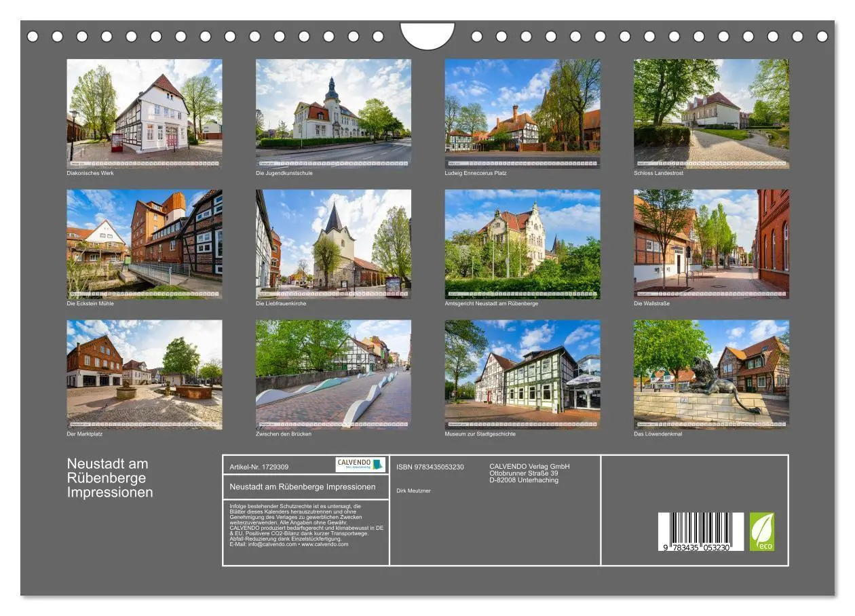Screen dimensions: 855x616
Task: Click 'D-82008 Unterhaching'
Action: (x=524, y=480)
